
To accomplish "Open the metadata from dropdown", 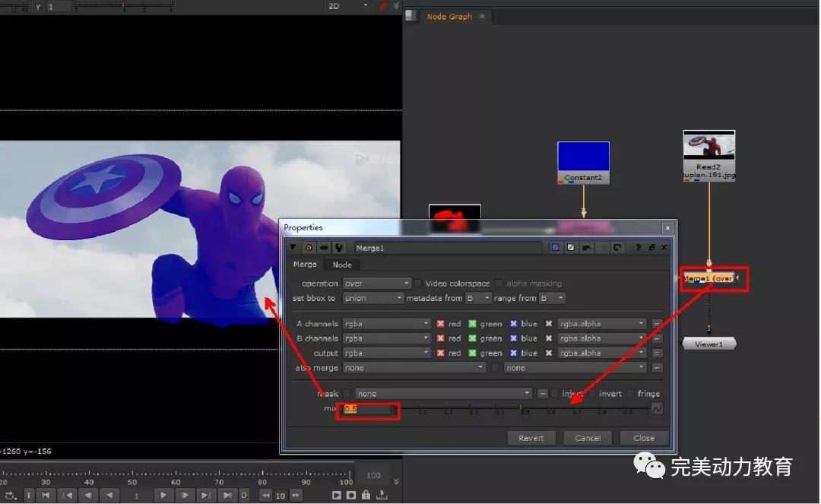I will 478,298.
